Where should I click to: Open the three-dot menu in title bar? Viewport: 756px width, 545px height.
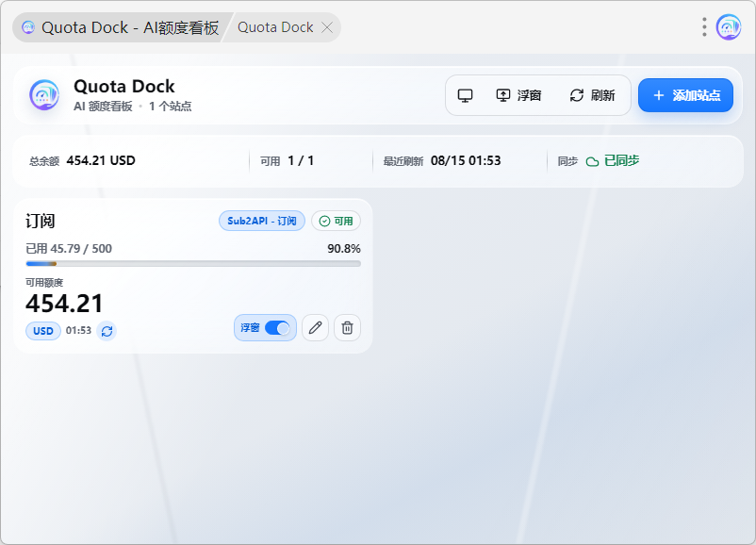click(x=704, y=27)
